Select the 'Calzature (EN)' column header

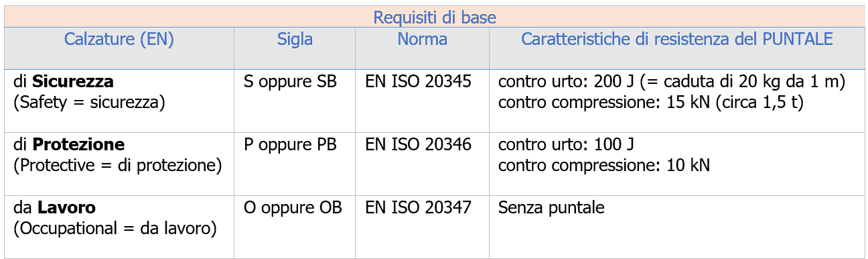119,40
